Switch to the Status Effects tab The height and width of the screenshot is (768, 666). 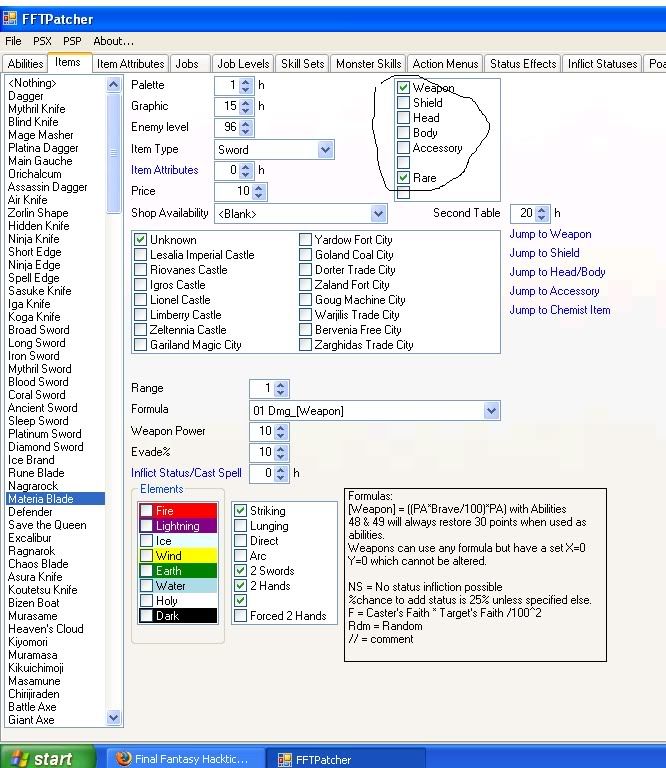(x=523, y=64)
